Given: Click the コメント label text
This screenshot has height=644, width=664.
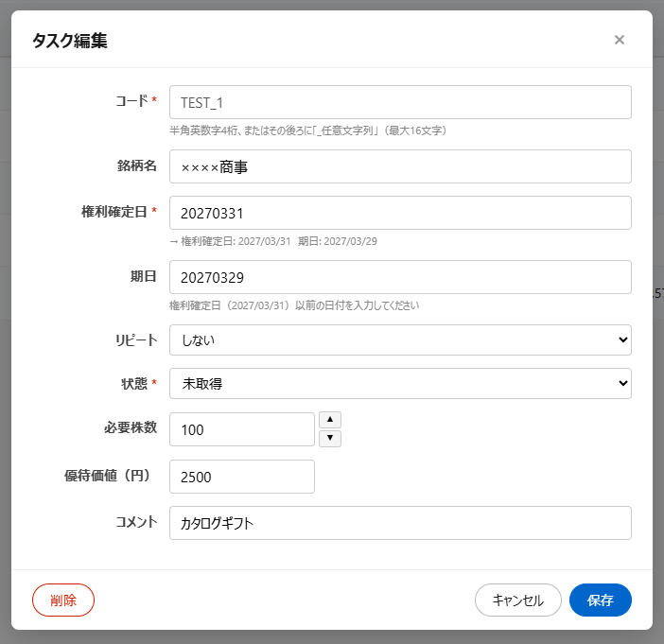Looking at the screenshot, I should (x=131, y=521).
